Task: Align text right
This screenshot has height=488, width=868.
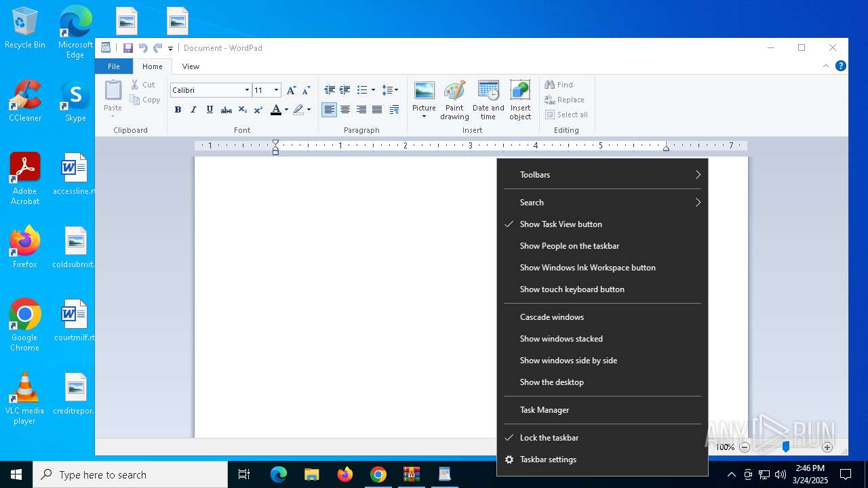Action: [x=361, y=110]
